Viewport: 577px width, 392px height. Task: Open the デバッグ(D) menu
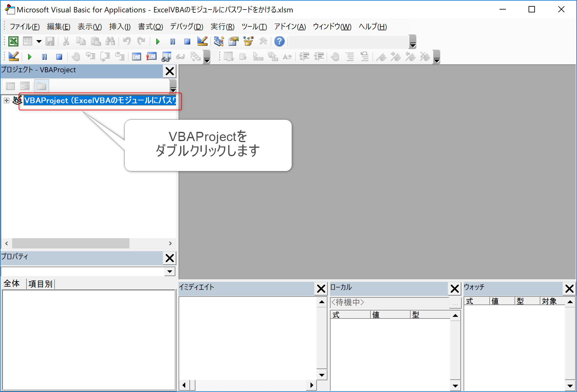tap(186, 27)
